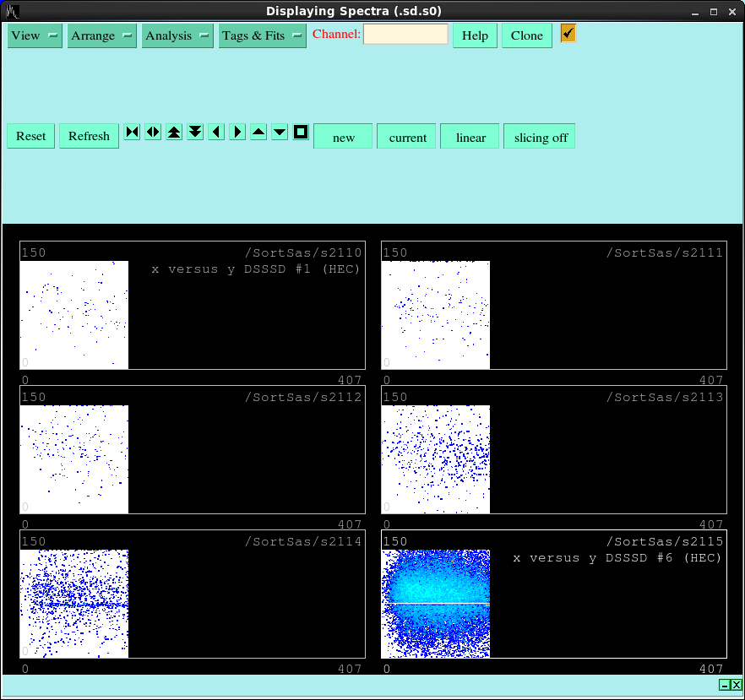Screen dimensions: 745x700
Task: Click the Refresh button
Action: (x=89, y=136)
